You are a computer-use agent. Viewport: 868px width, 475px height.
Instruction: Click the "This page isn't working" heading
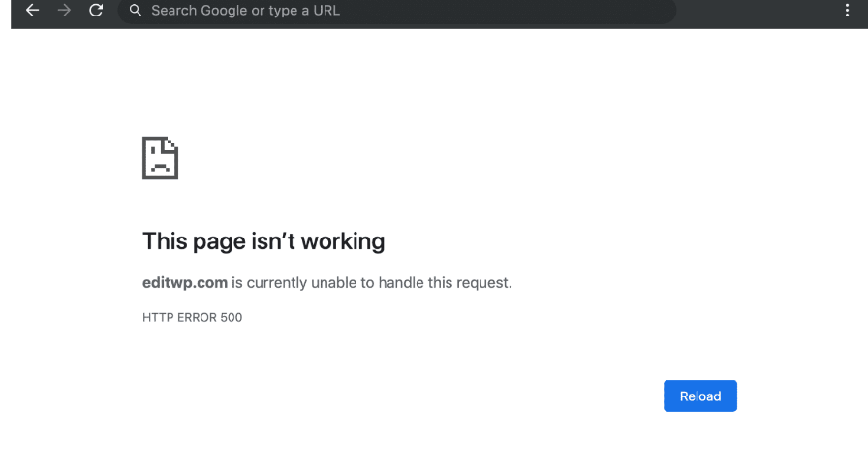point(263,241)
